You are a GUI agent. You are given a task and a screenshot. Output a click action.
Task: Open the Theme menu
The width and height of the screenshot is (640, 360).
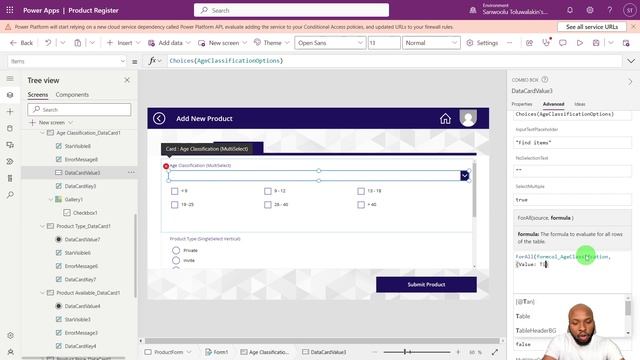pos(271,43)
